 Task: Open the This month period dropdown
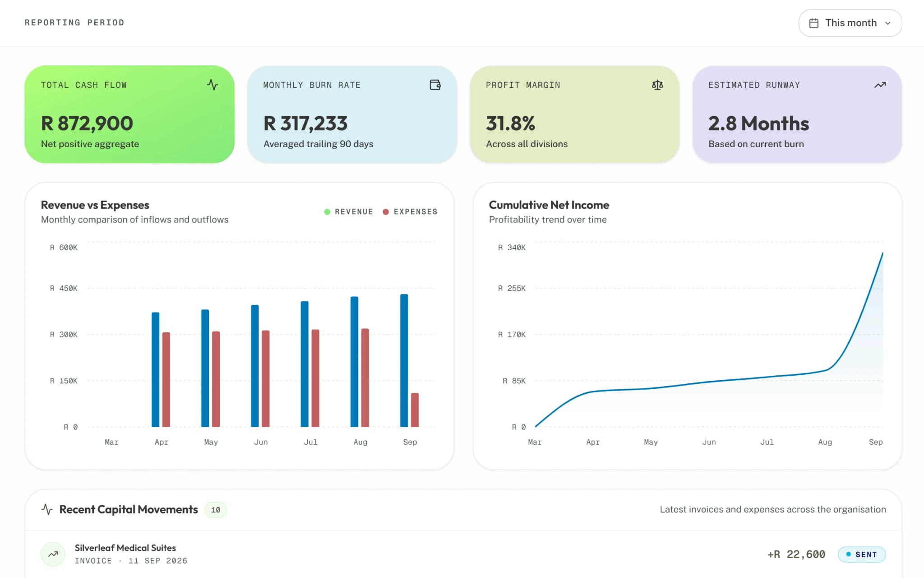click(850, 23)
